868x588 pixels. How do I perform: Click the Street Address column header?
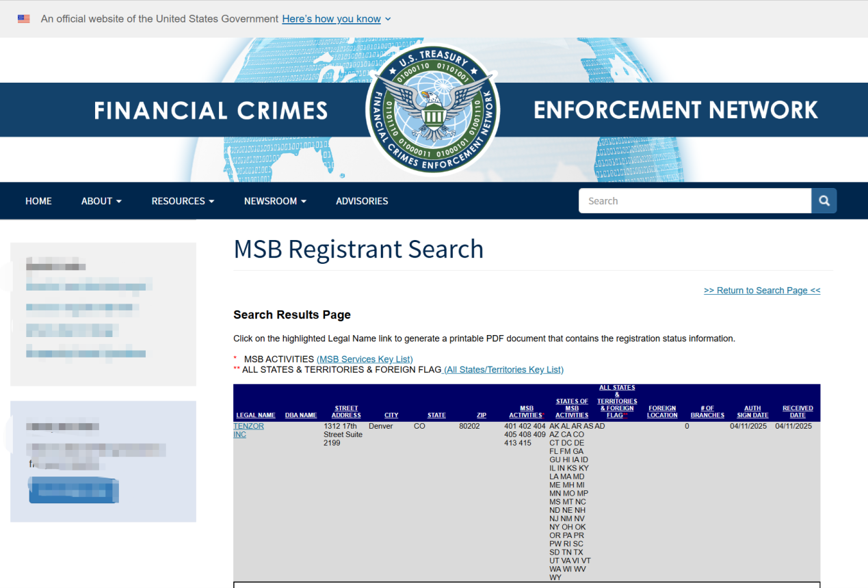coord(346,412)
